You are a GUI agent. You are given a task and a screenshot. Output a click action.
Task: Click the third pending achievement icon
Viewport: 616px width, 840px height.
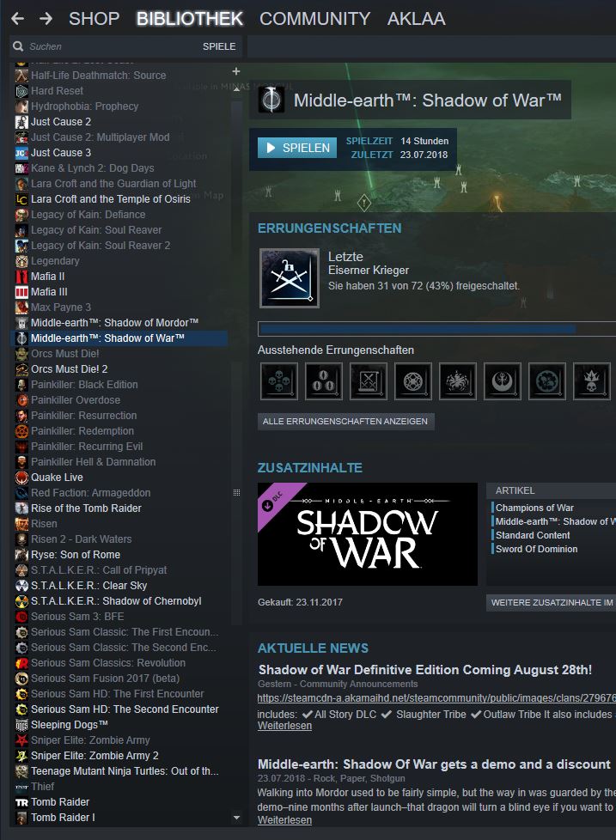369,381
